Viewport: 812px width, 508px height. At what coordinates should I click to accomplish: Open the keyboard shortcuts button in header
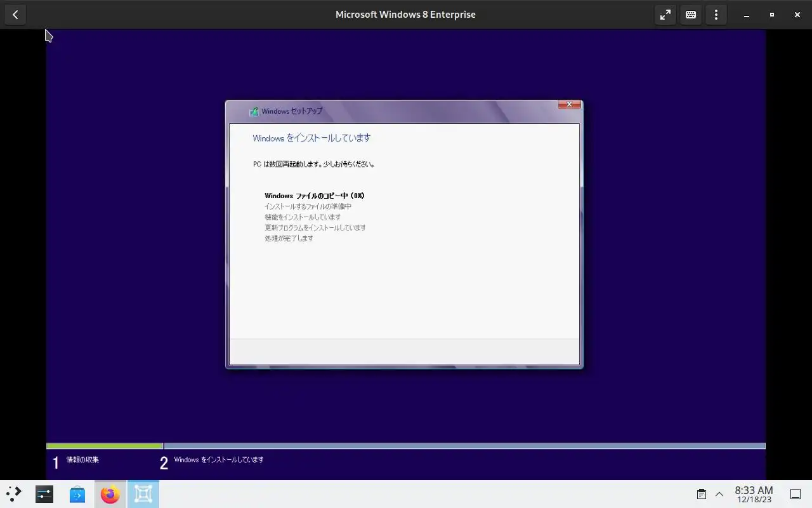coord(691,15)
